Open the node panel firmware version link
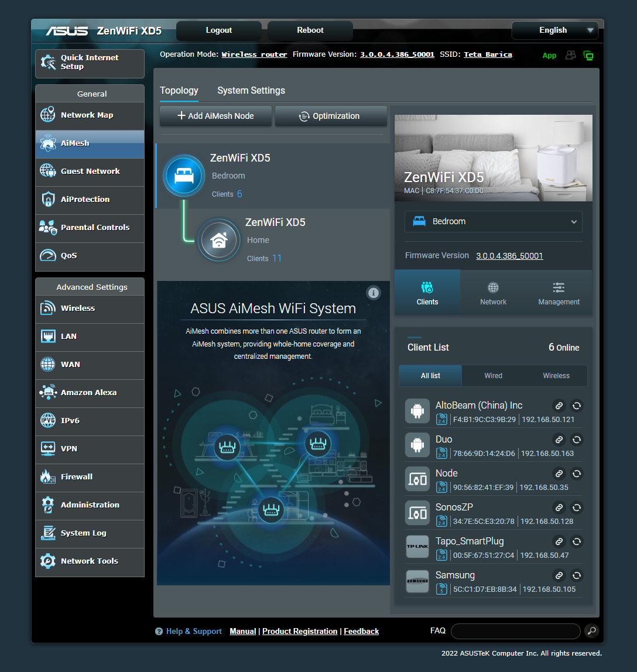637x672 pixels. [x=509, y=256]
